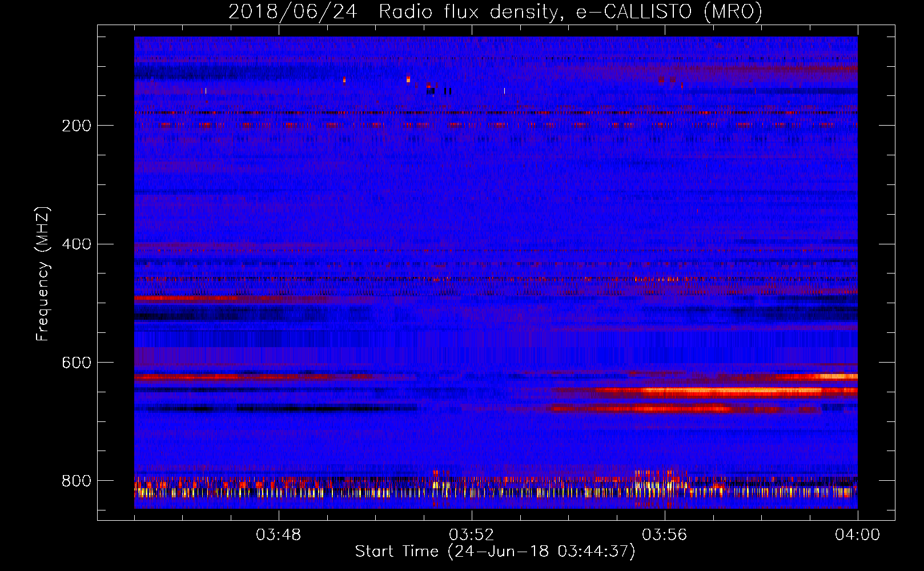Click the 400 frequency tick label
This screenshot has width=924, height=571.
[x=77, y=244]
